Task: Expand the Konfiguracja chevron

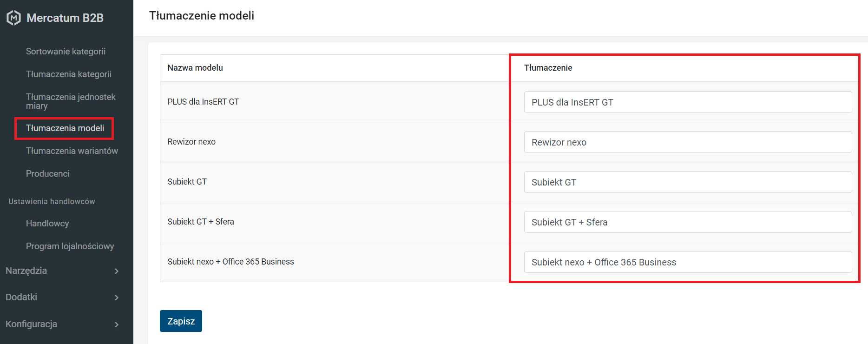Action: tap(117, 324)
